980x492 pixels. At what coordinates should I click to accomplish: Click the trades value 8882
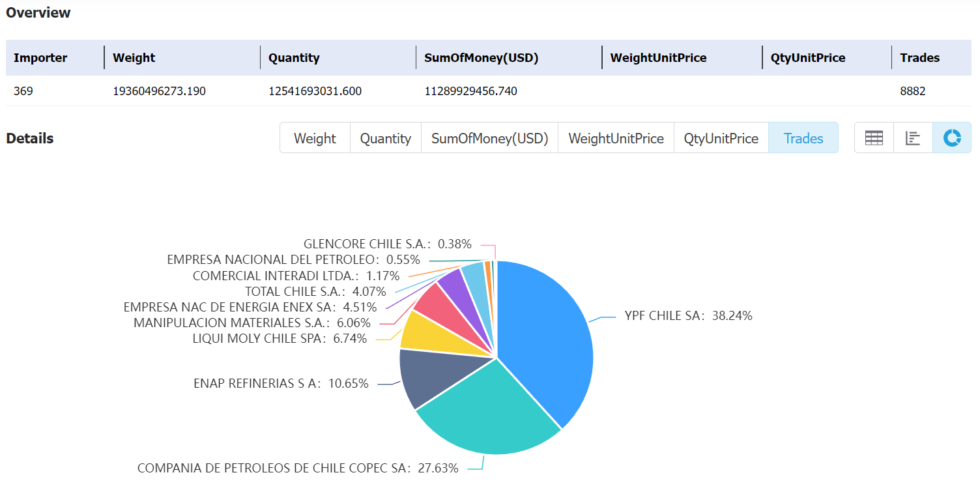912,91
